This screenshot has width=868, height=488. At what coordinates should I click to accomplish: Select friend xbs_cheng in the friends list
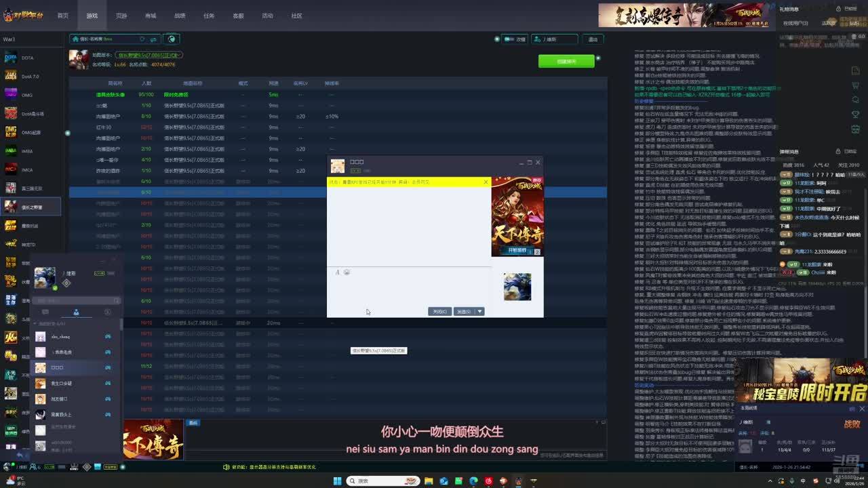[x=76, y=337]
